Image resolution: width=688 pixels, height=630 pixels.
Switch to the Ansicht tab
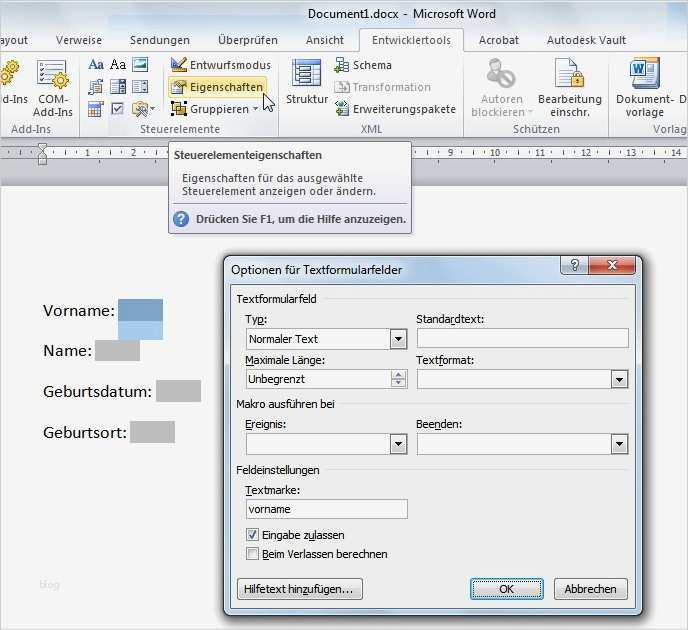point(325,40)
